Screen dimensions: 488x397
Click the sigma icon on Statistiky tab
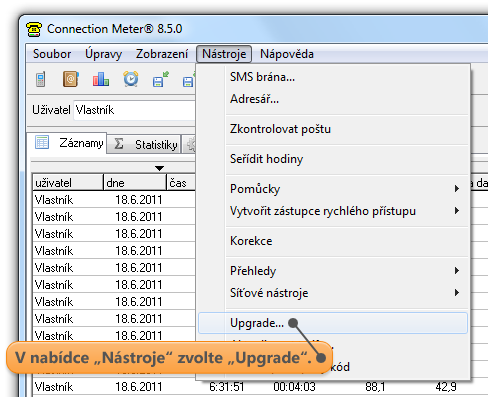119,144
